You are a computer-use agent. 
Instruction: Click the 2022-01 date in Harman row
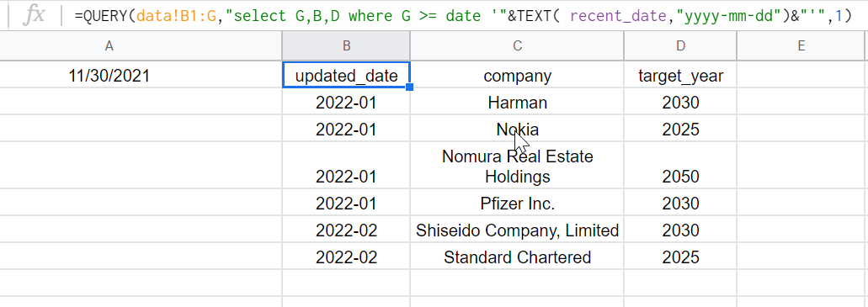click(x=347, y=102)
